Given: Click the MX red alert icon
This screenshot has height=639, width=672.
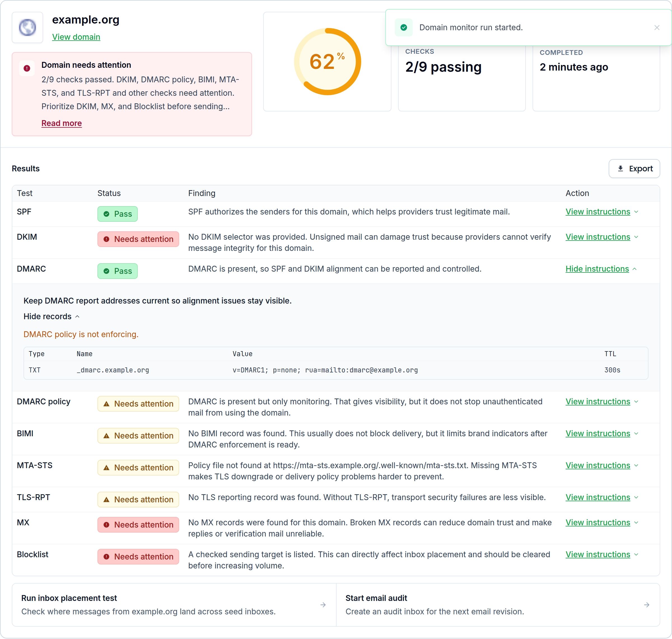Looking at the screenshot, I should [106, 525].
